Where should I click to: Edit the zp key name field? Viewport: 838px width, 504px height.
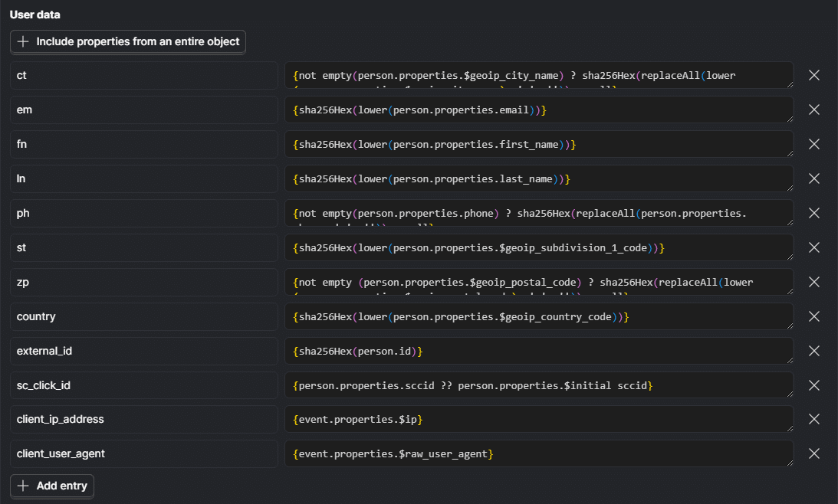(144, 282)
